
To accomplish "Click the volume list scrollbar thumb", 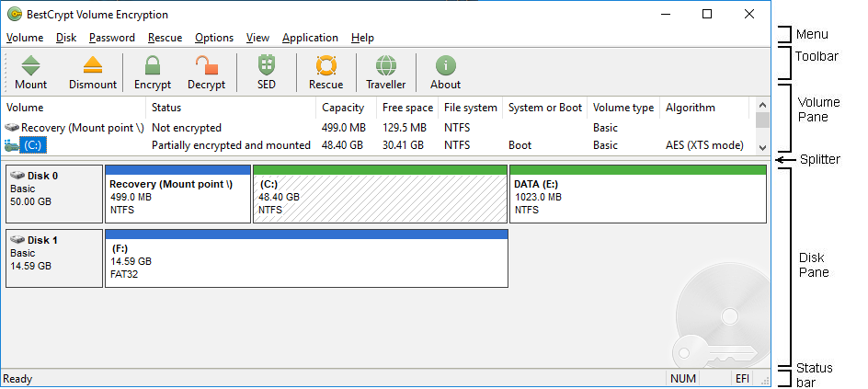I will (x=762, y=120).
